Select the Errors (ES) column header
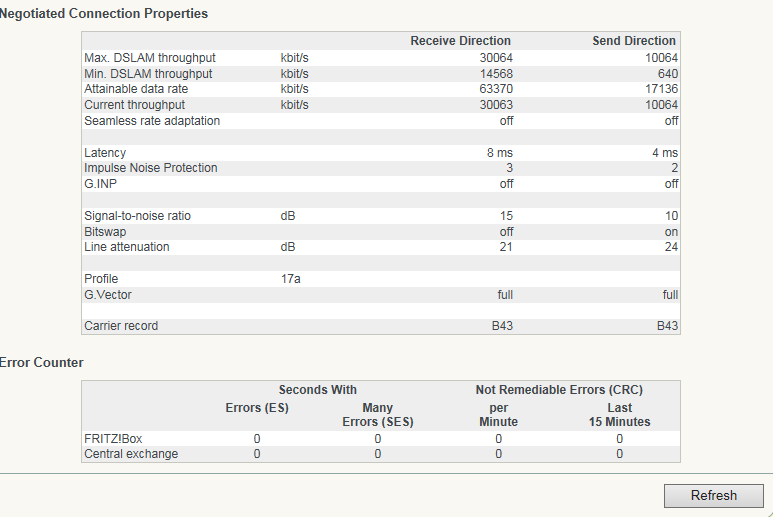 [257, 408]
